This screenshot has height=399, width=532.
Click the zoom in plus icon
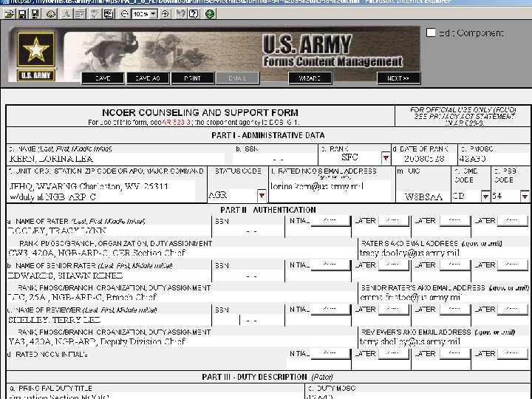coord(166,14)
